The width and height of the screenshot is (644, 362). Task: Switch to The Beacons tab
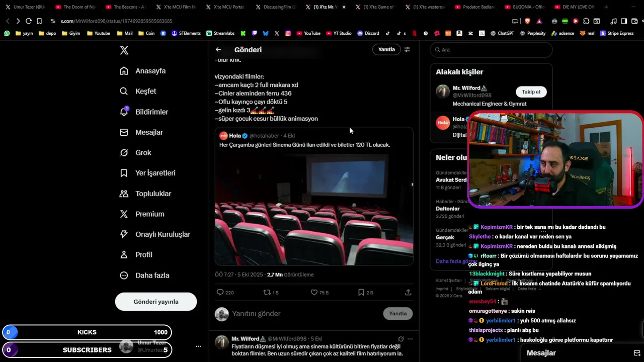pos(125,7)
